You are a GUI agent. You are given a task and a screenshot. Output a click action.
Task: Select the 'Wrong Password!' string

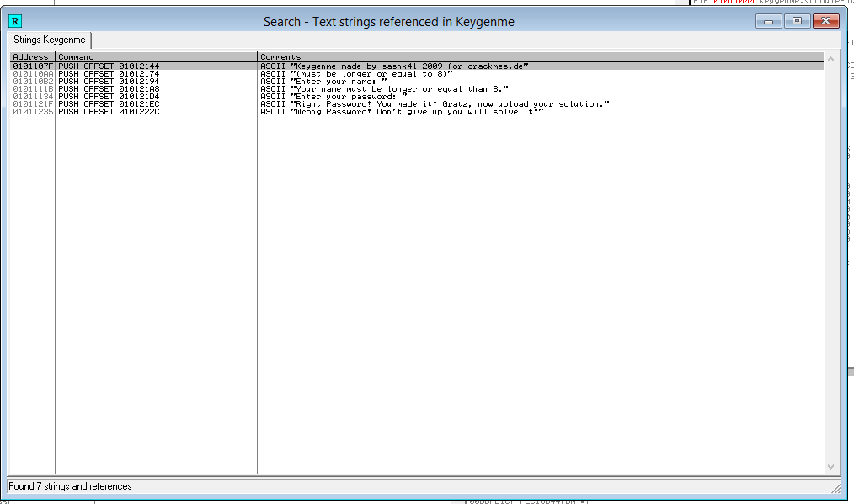tap(402, 112)
